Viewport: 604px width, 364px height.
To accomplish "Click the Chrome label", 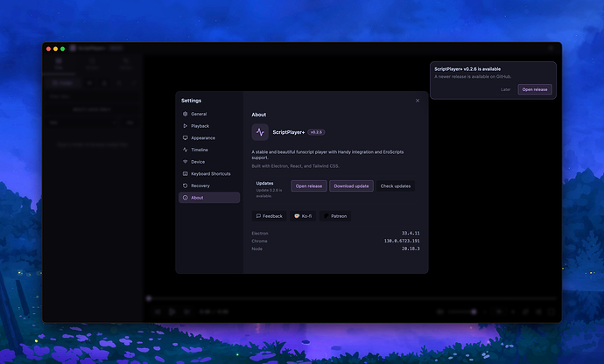I will [259, 241].
